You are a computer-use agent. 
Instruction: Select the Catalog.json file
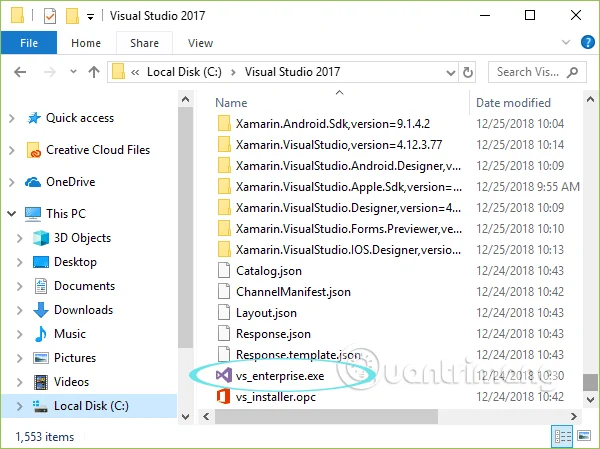269,271
